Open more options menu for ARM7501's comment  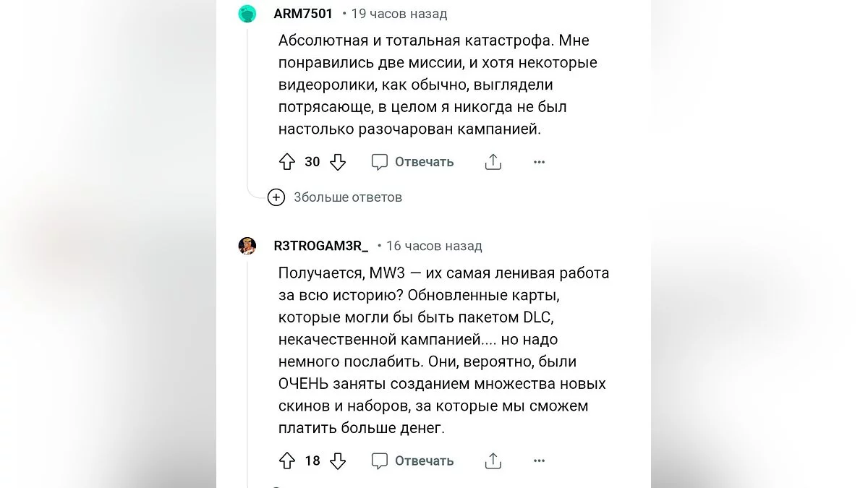539,162
